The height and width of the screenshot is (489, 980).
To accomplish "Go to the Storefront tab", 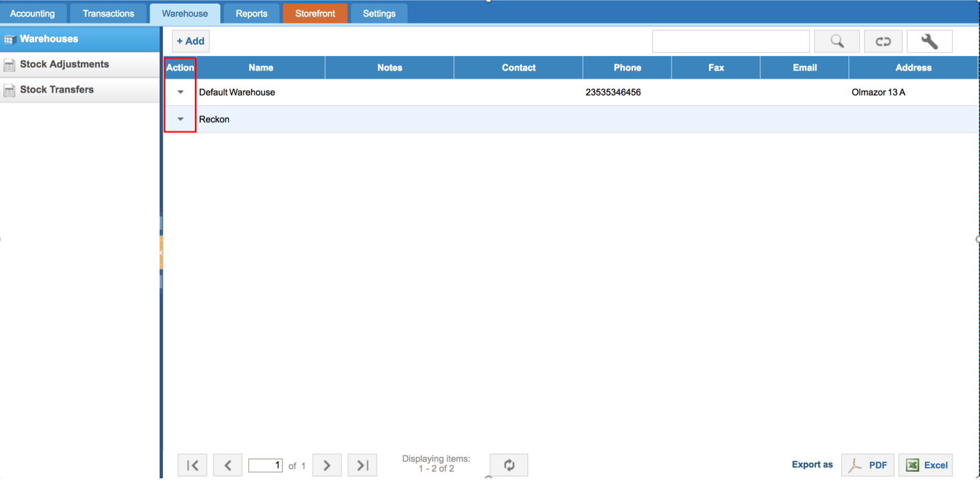I will [315, 13].
